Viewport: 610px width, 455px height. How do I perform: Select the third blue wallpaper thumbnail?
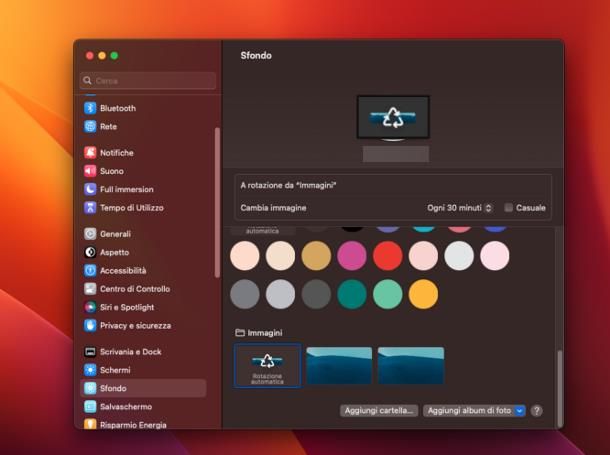click(411, 366)
